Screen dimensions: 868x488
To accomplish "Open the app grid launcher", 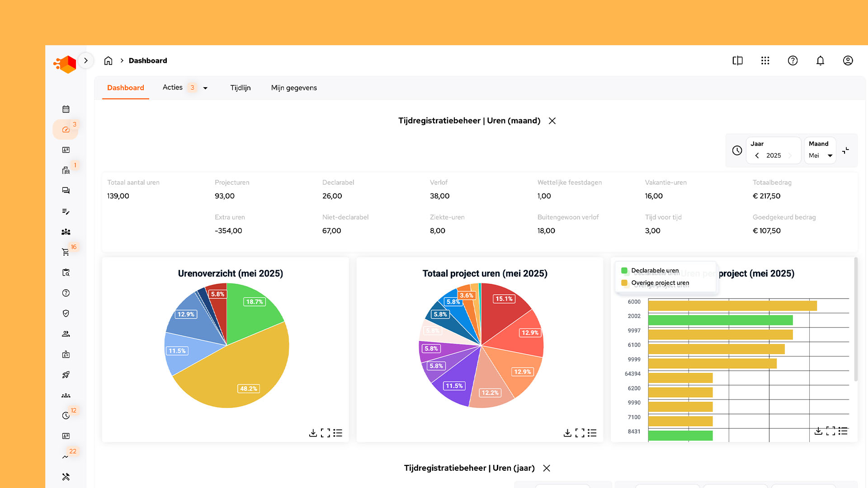I will point(765,60).
